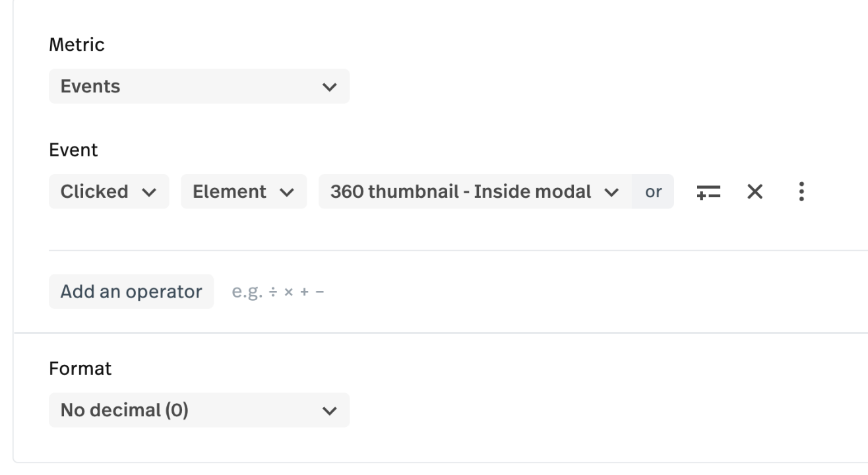
Task: Click the operator example hint text
Action: tap(278, 292)
